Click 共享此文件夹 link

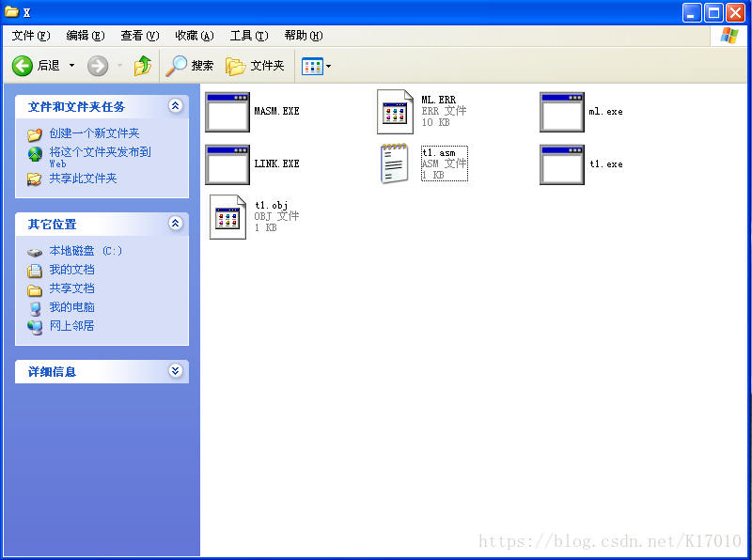coord(83,179)
